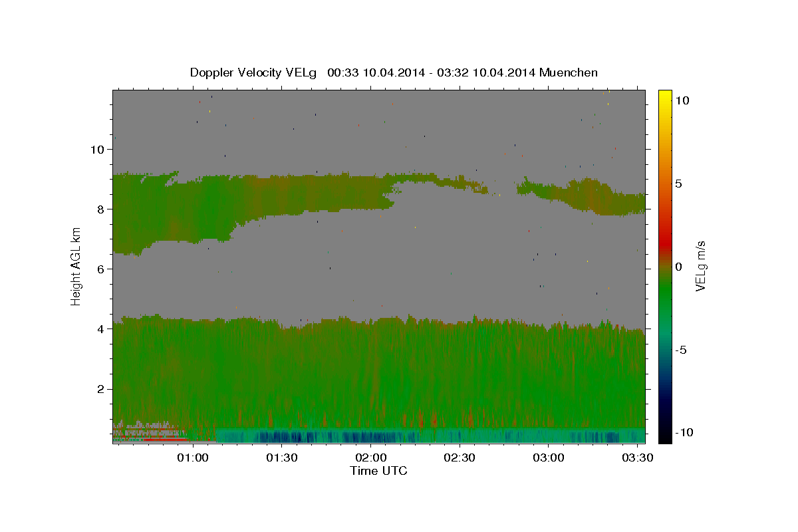Image resolution: width=798 pixels, height=532 pixels.
Task: Click the 'Time UTC' axis label
Action: point(378,471)
